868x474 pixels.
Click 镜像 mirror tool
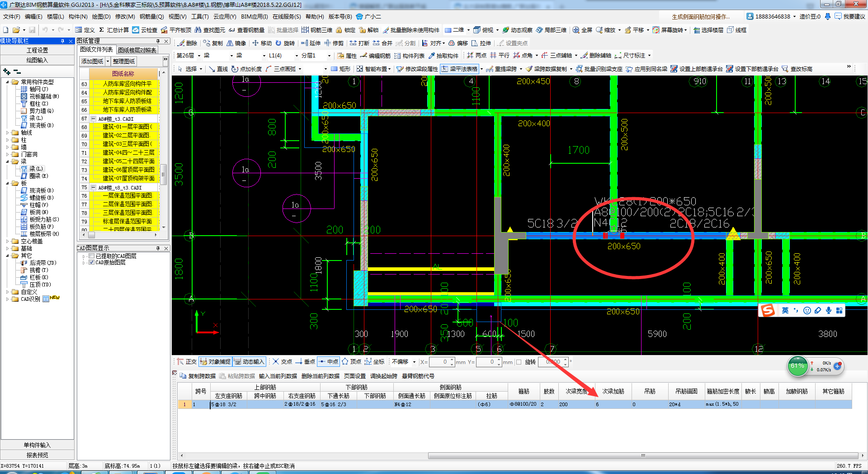236,43
